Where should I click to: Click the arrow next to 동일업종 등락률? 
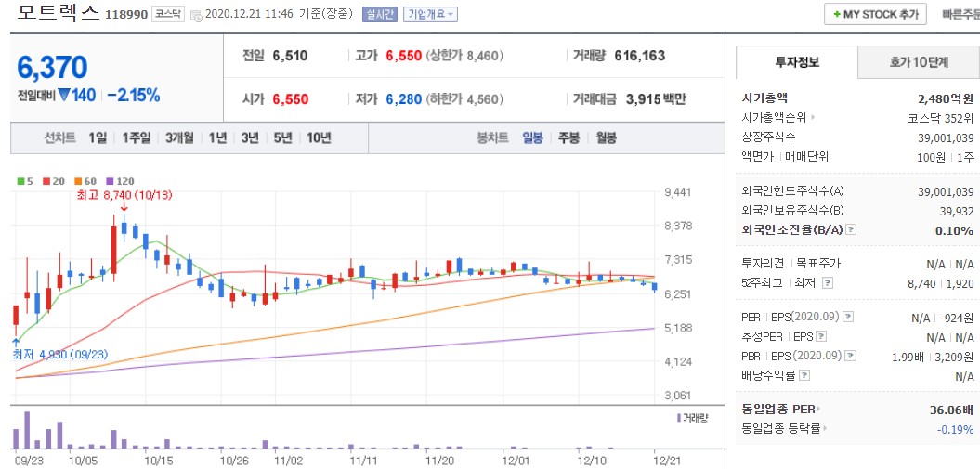click(825, 429)
